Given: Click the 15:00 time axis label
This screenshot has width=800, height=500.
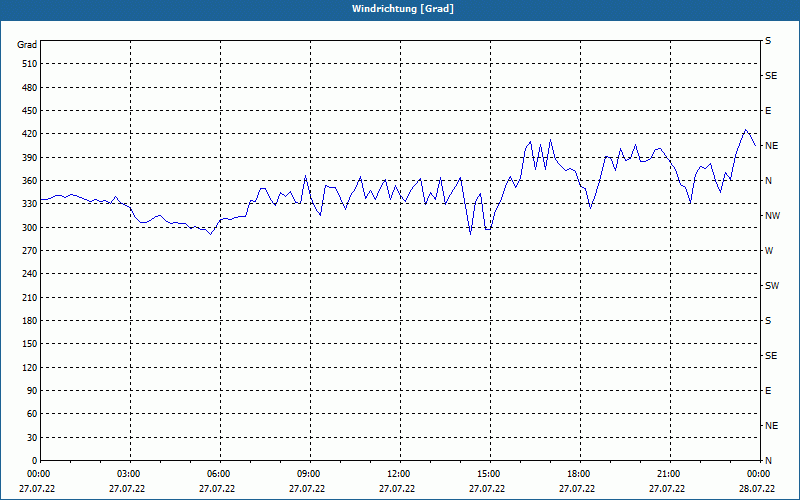Looking at the screenshot, I should pos(489,474).
